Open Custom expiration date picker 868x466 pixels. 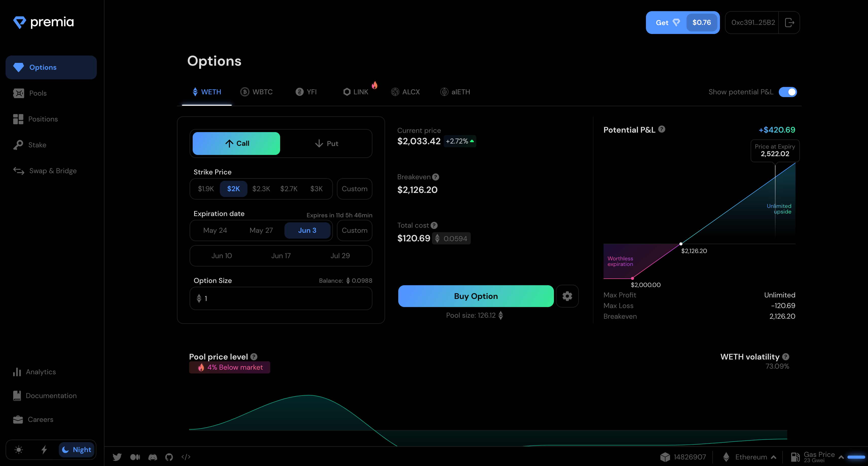[x=354, y=230]
